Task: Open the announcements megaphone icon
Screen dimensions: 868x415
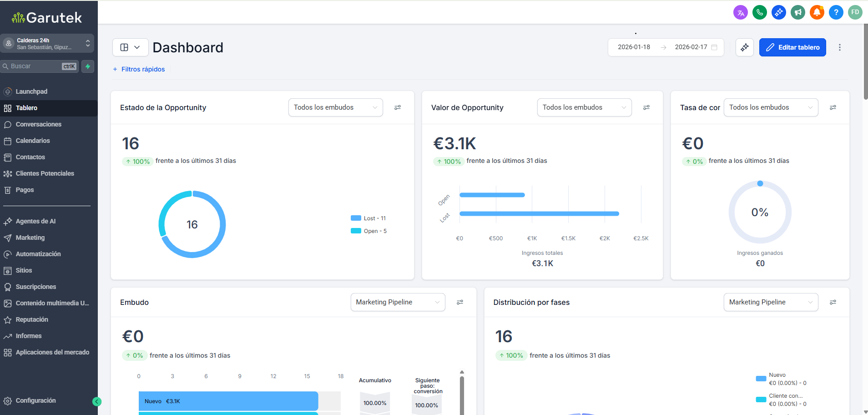Action: (x=798, y=12)
